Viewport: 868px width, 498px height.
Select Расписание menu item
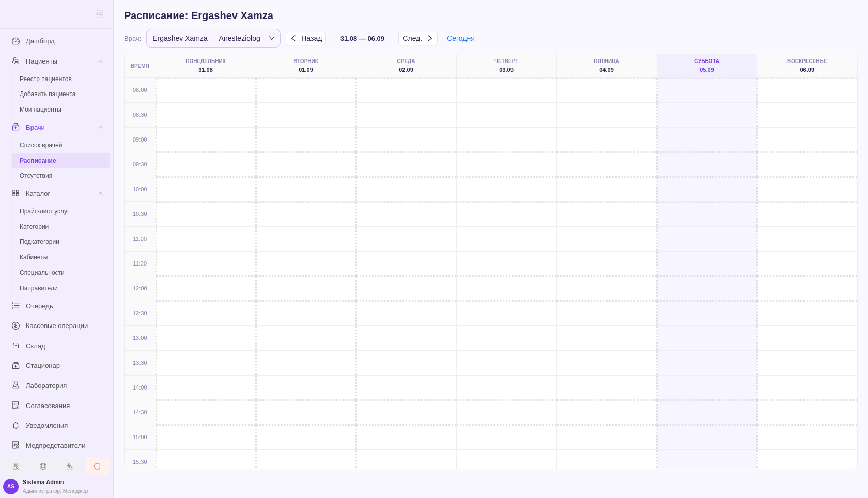(x=61, y=161)
